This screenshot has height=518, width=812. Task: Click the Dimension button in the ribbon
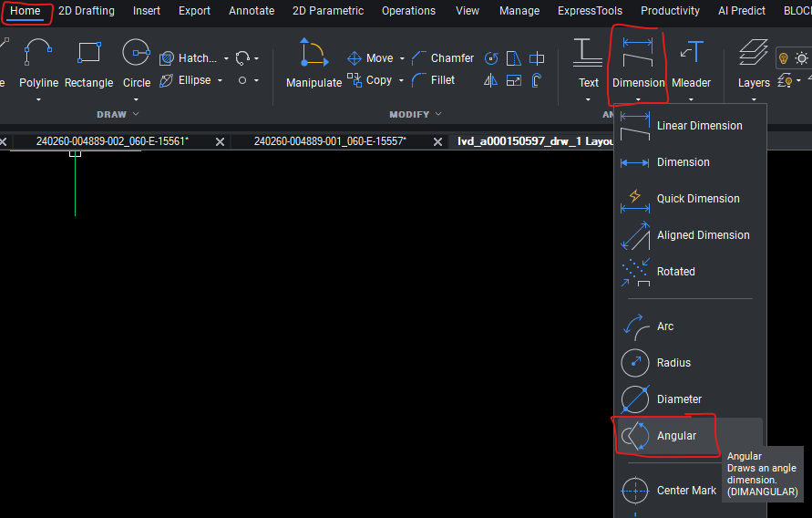click(638, 63)
